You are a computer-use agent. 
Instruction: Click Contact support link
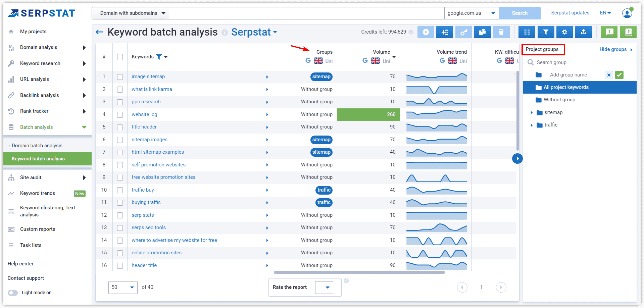point(26,278)
